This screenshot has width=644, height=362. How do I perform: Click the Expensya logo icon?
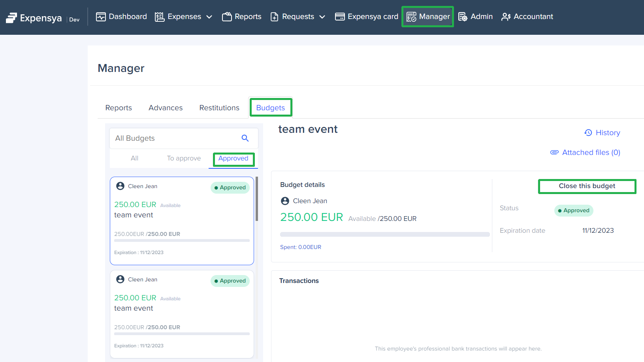point(11,18)
